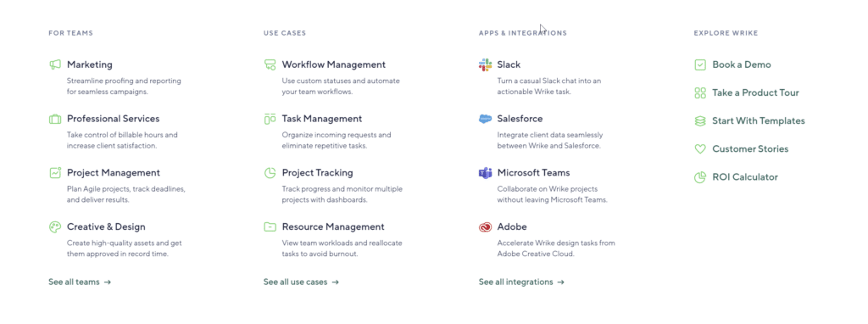Click the arrow next to See all use cases

pyautogui.click(x=335, y=282)
